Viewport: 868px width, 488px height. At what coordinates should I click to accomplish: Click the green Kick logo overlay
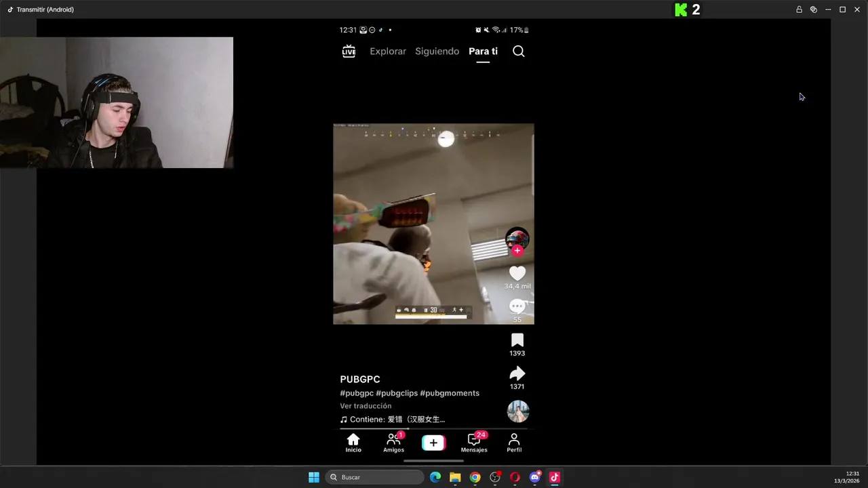coord(681,9)
